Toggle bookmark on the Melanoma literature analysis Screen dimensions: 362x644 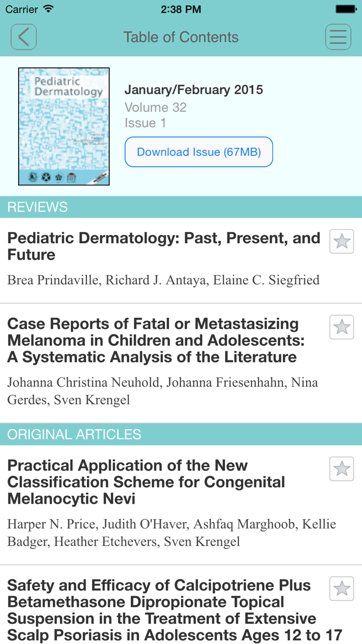[x=341, y=327]
